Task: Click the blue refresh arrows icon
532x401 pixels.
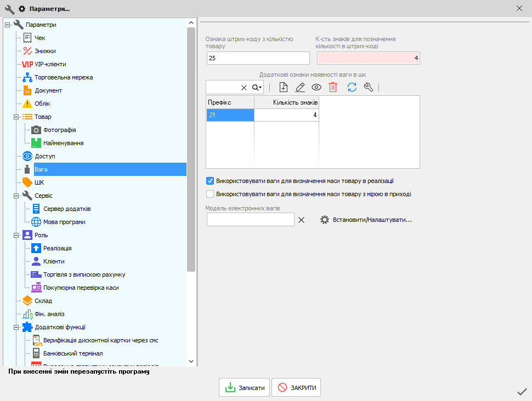Action: (x=352, y=87)
